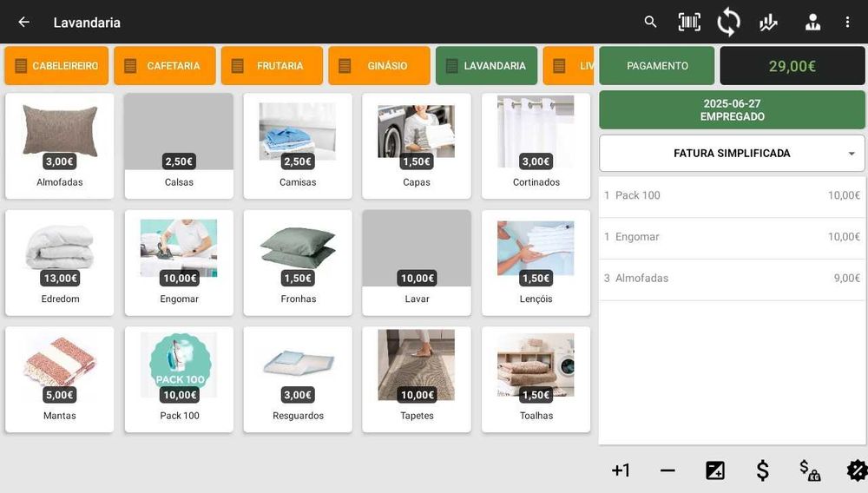868x493 pixels.
Task: Click the Pagamento button
Action: 657,66
